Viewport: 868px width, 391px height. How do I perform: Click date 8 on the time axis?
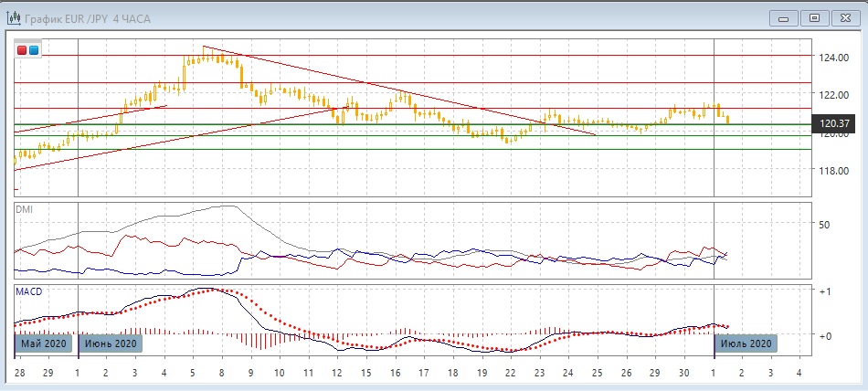[x=222, y=373]
